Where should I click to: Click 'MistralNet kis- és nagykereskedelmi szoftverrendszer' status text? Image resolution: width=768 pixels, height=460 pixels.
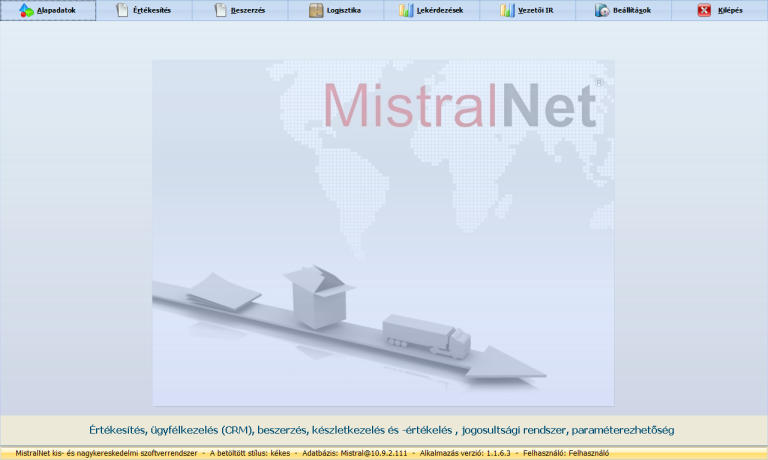pos(106,453)
